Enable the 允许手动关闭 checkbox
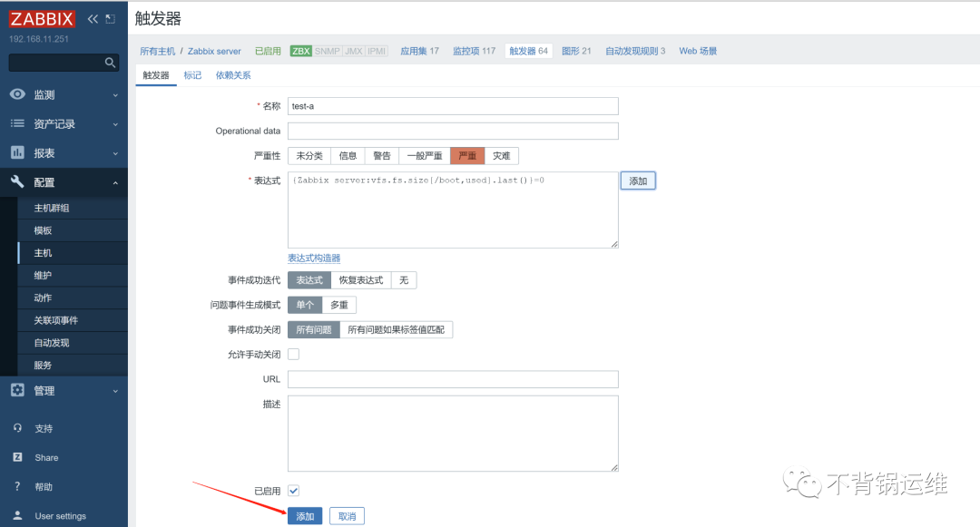Screen dimensions: 980x527 coord(292,354)
